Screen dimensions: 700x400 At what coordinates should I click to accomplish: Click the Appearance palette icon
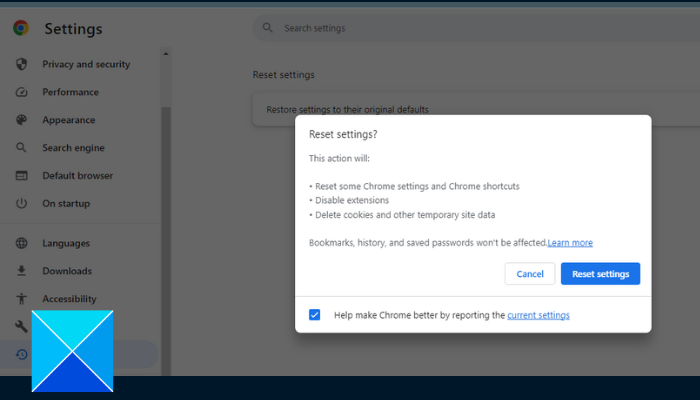pyautogui.click(x=21, y=120)
